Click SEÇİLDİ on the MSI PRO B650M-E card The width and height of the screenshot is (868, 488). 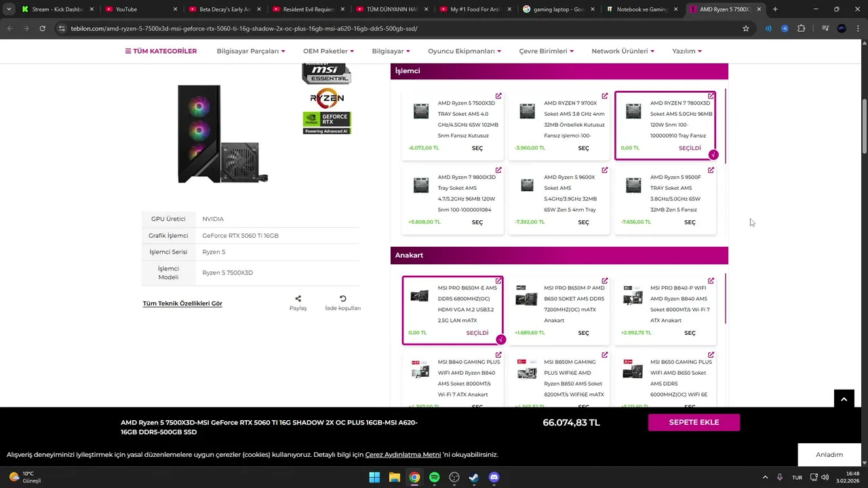point(477,333)
